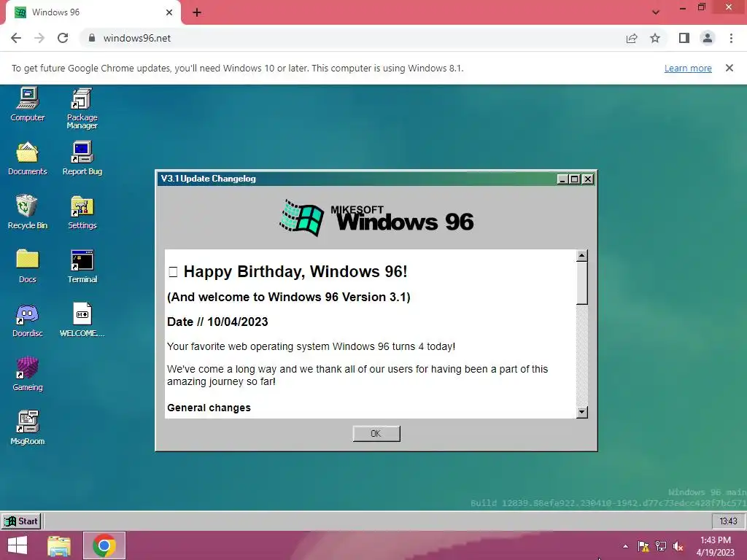Click OK in the changelog dialog
Screen dimensions: 747x560
(x=376, y=433)
